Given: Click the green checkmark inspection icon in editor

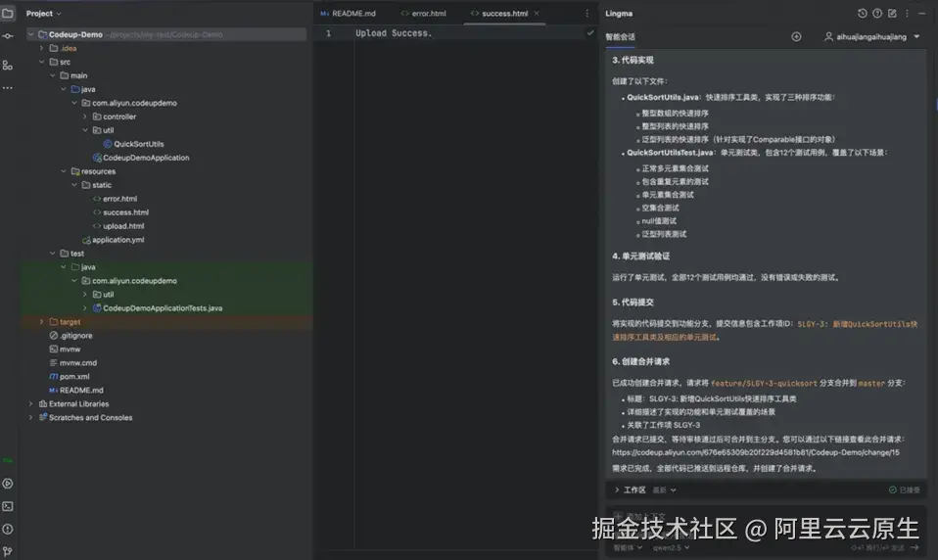Looking at the screenshot, I should click(x=590, y=33).
